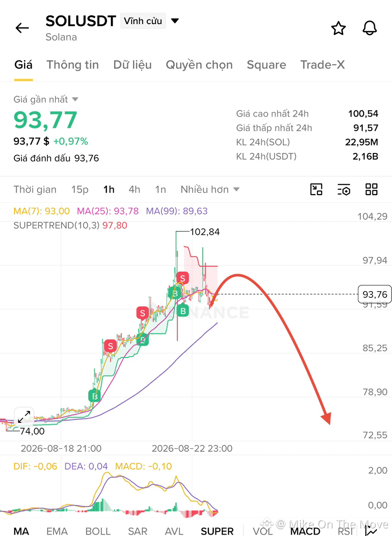The width and height of the screenshot is (392, 536).
Task: Toggle the MA indicator
Action: click(21, 531)
